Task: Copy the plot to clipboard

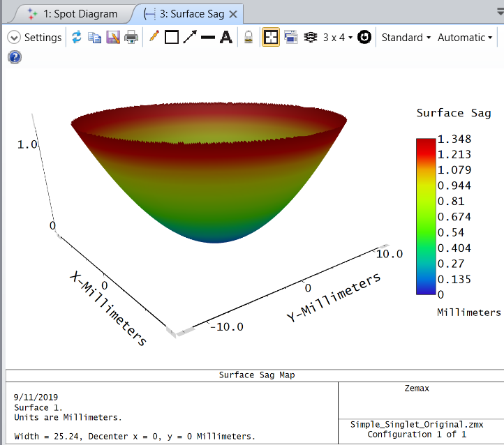Action: (95, 37)
